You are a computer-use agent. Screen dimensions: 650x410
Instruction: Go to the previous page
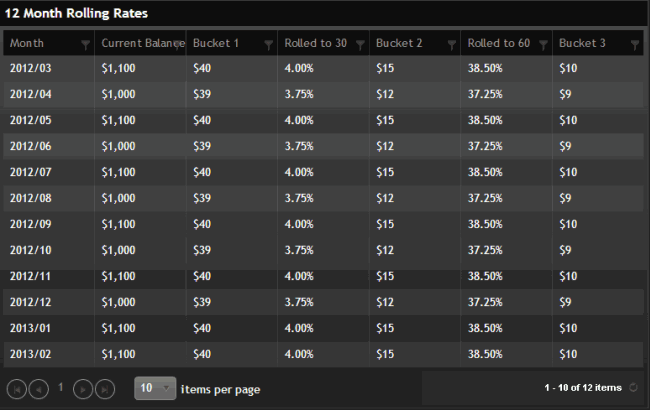37,388
